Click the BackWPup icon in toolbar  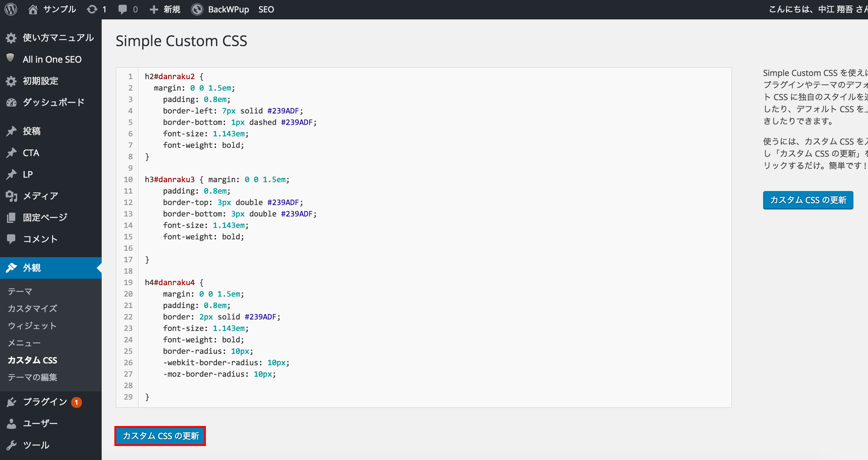(x=197, y=9)
